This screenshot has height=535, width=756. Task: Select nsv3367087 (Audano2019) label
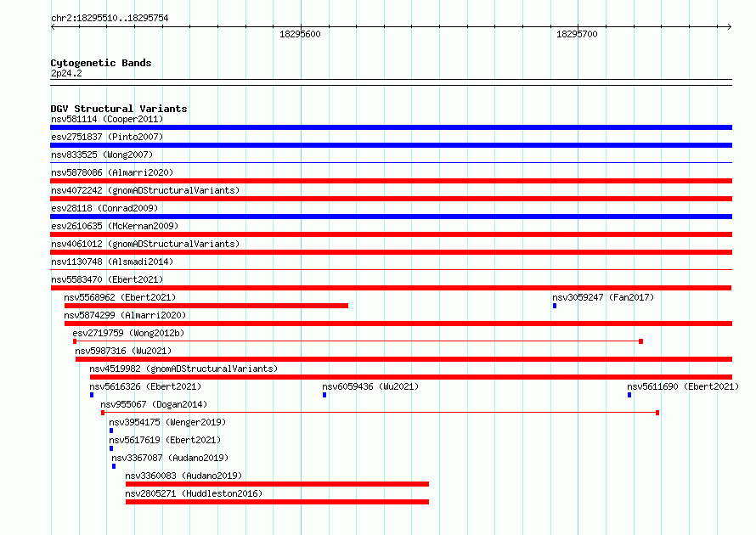(x=170, y=458)
